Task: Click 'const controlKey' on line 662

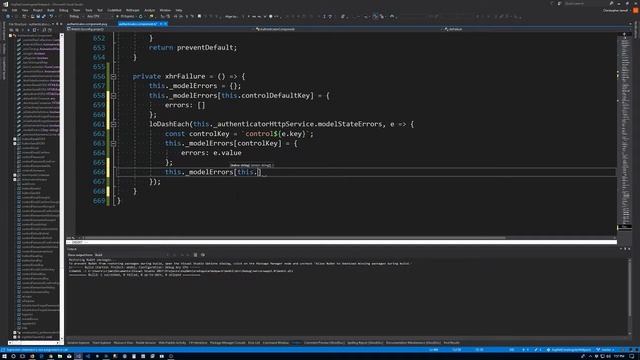Action: pos(197,134)
